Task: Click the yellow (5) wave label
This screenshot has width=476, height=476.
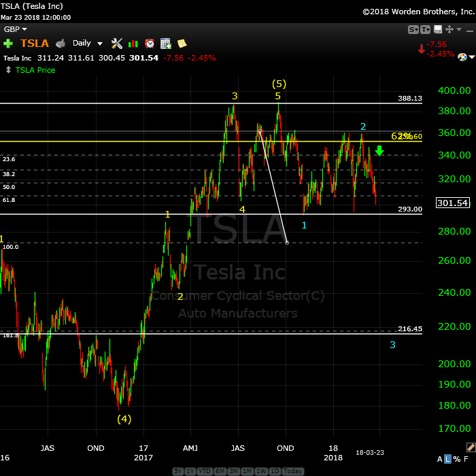Action: point(279,84)
